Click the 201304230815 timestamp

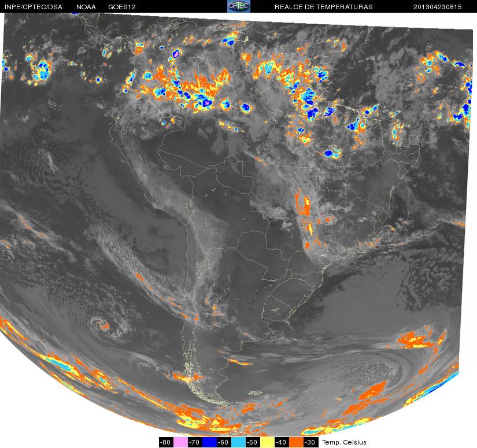pos(438,7)
